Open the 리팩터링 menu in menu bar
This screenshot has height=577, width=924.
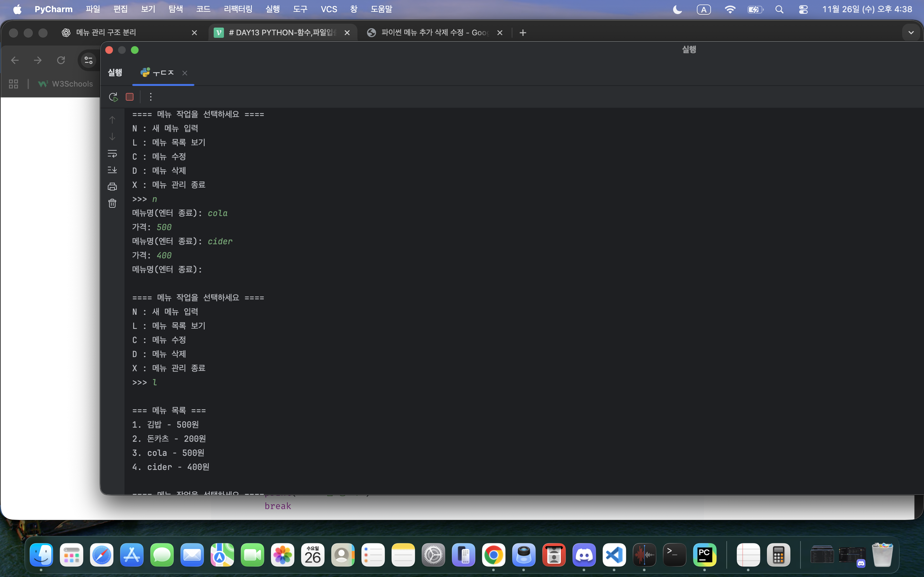click(238, 9)
